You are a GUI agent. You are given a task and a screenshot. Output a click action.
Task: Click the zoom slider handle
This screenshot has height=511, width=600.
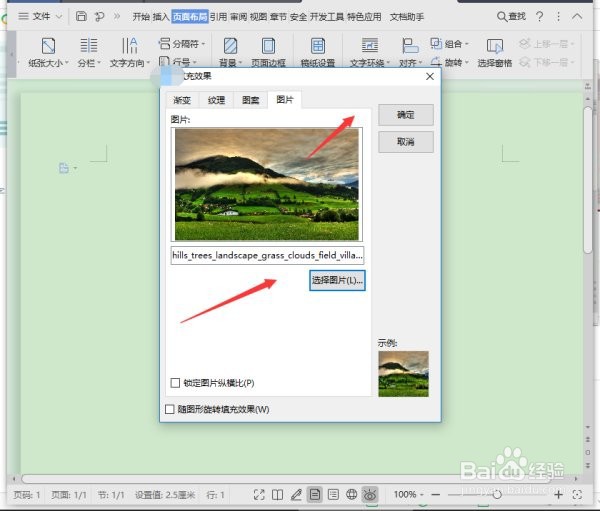click(497, 495)
